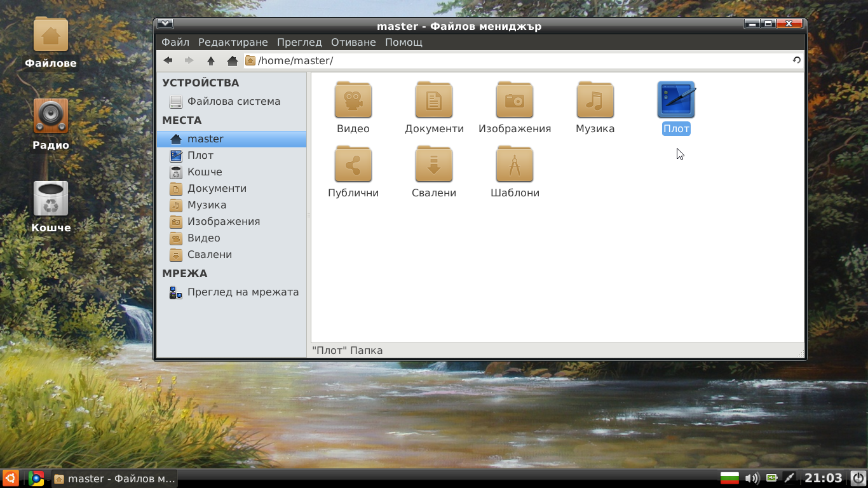Select Плот in the sidebar
The height and width of the screenshot is (488, 868).
click(231, 155)
